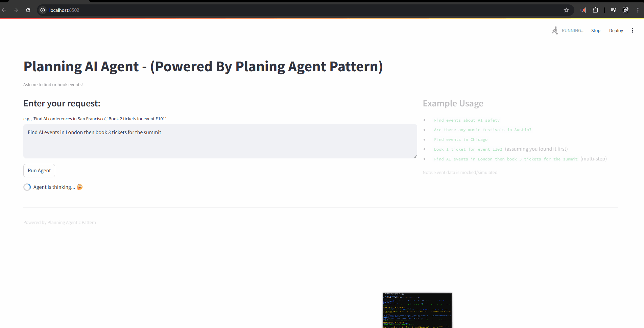The image size is (644, 328).
Task: Open the Streamlit app options menu
Action: pos(633,30)
